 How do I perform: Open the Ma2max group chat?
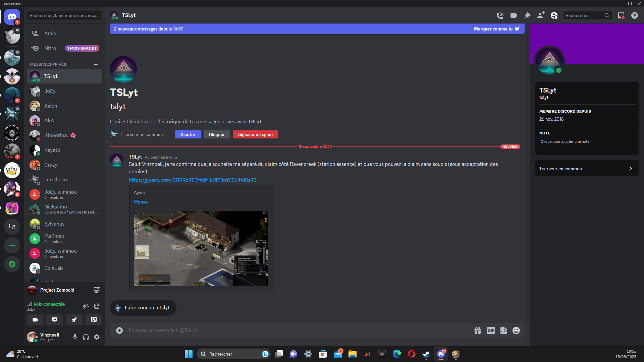pyautogui.click(x=64, y=239)
